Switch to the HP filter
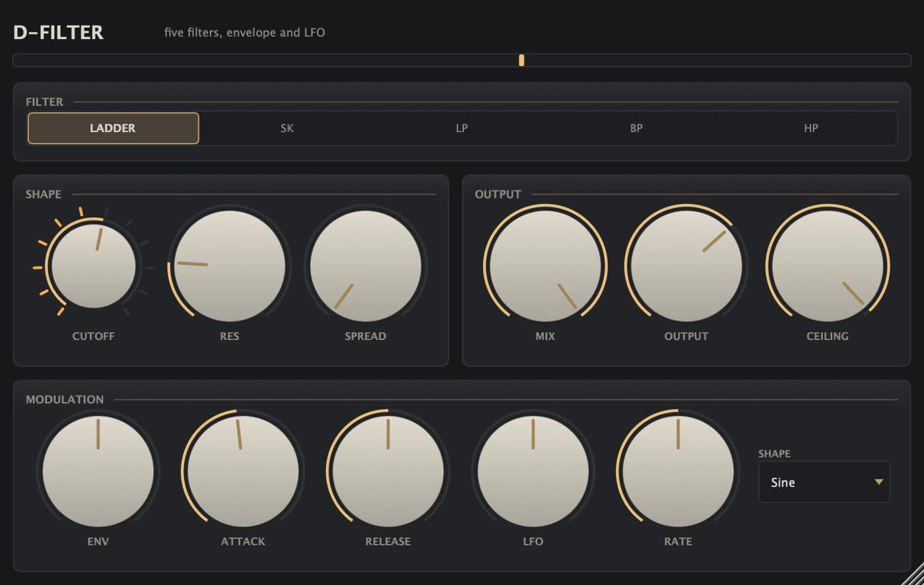This screenshot has width=924, height=585. click(x=811, y=128)
